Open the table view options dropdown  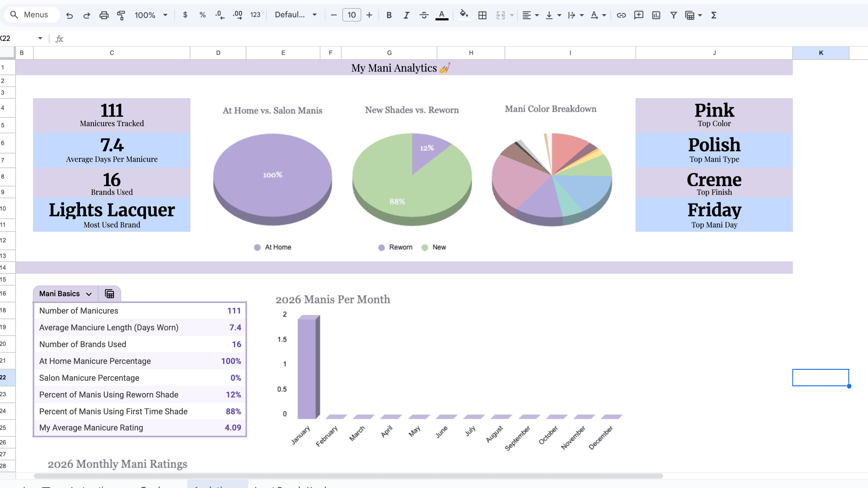click(x=693, y=15)
